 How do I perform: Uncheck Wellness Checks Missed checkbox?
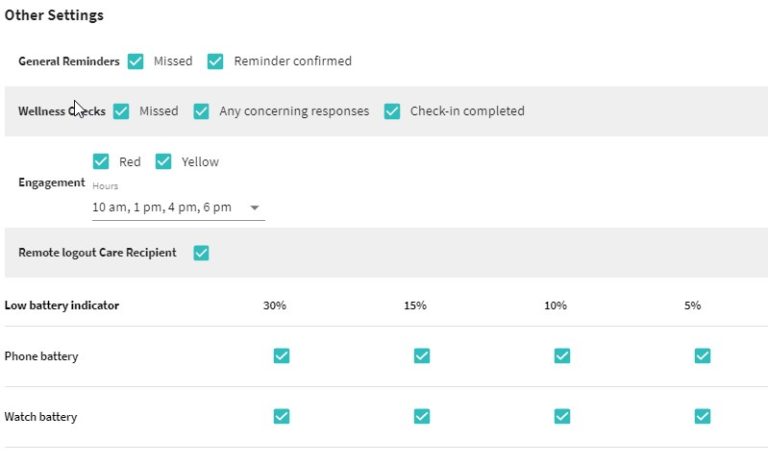pos(121,111)
